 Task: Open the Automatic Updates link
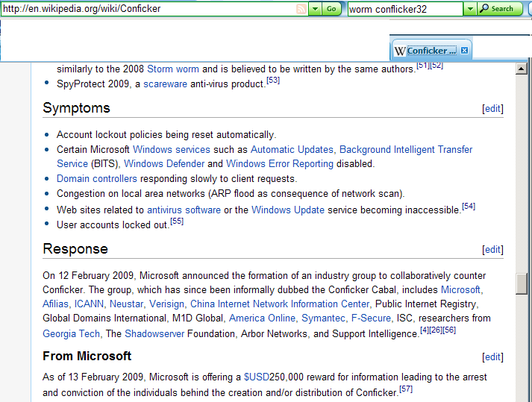tap(292, 150)
